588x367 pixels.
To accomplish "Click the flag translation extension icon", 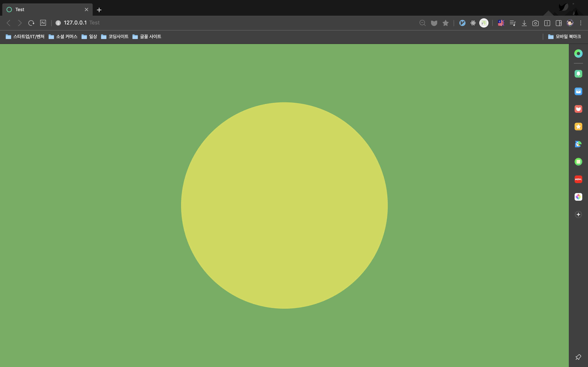I will (501, 23).
